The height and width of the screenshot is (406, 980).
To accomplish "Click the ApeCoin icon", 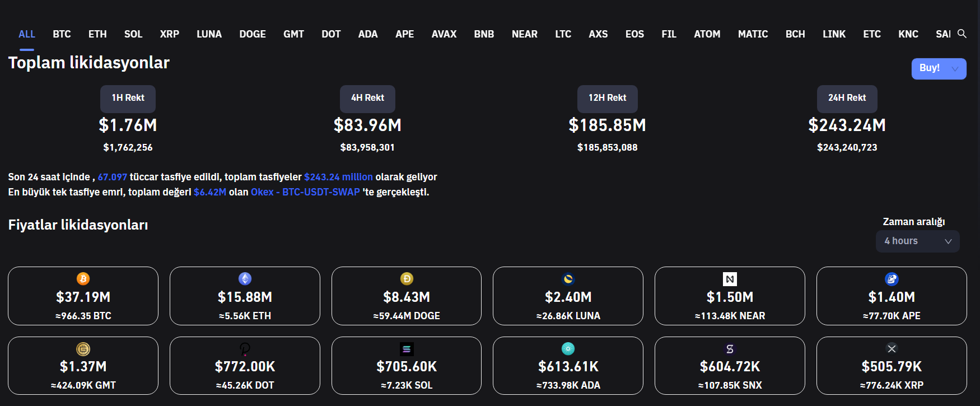I will click(892, 279).
